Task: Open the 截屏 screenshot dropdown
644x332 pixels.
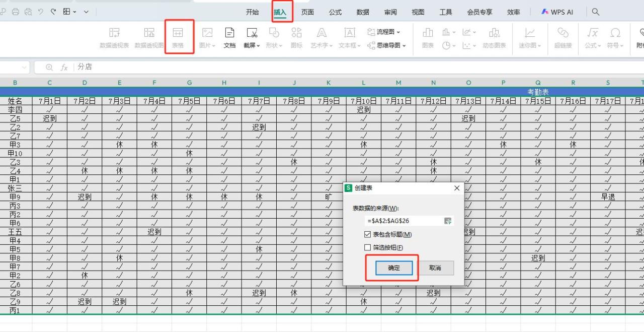Action: (252, 38)
